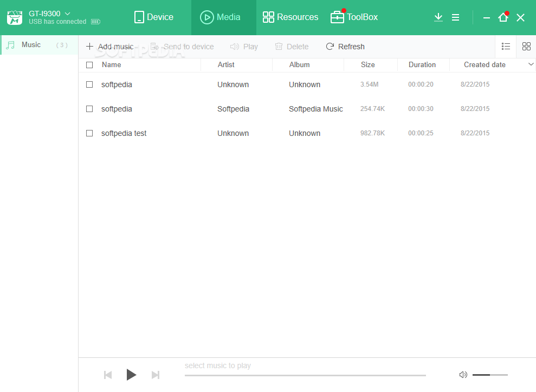Click the '00:00:20' duration value

421,84
